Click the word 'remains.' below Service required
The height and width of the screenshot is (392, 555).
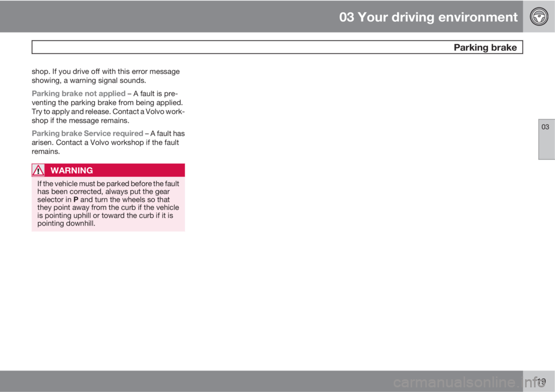tap(46, 151)
